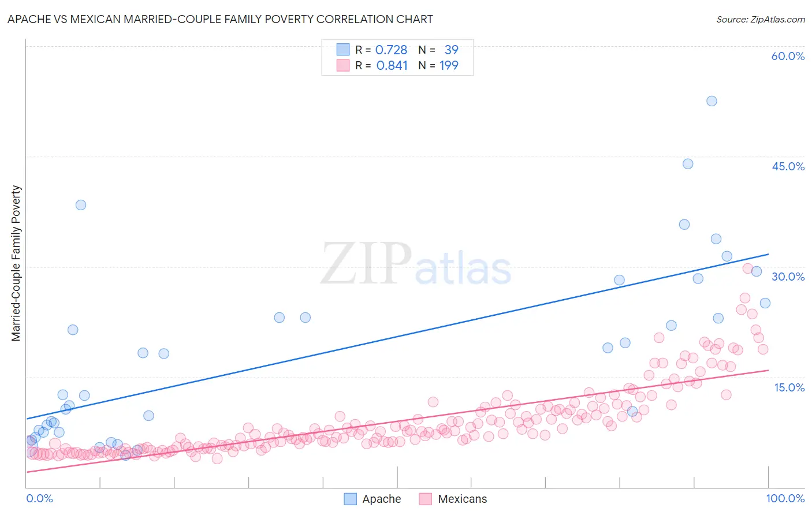The height and width of the screenshot is (515, 812).
Task: Click the 15.0% y-axis label
Action: [x=789, y=387]
